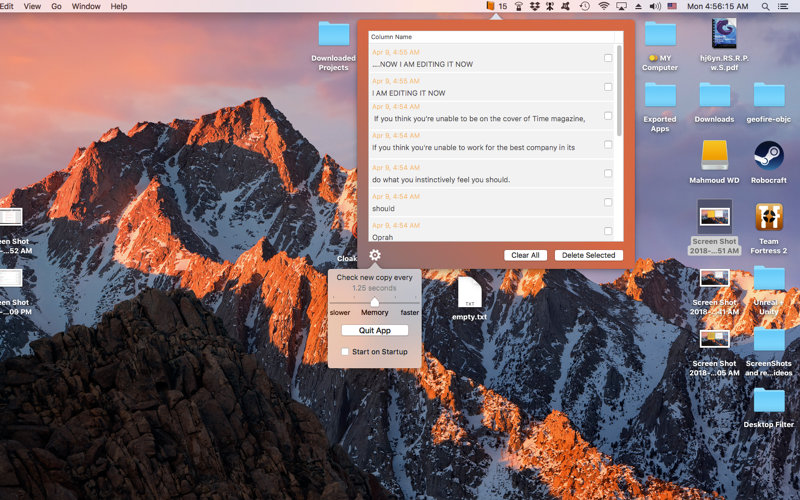Open the volume control in the menu bar
The height and width of the screenshot is (500, 800).
point(655,6)
